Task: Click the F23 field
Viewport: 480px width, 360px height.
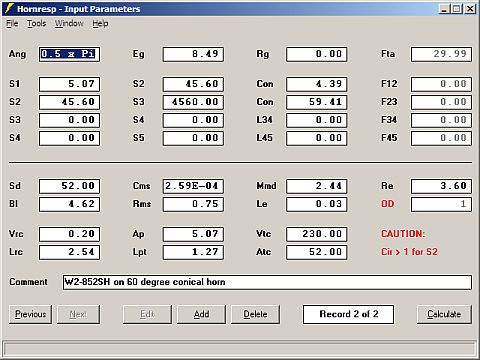Action: pos(441,102)
